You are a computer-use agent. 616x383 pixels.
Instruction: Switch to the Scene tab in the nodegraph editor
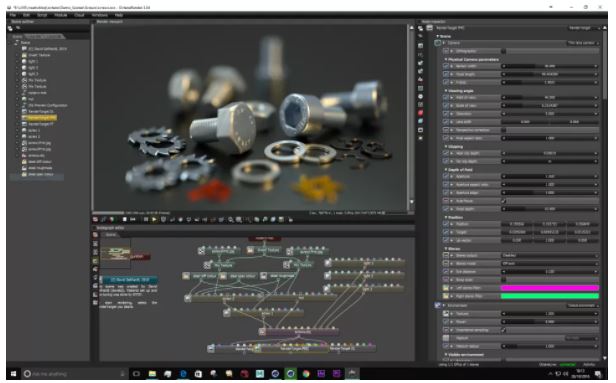coord(111,235)
